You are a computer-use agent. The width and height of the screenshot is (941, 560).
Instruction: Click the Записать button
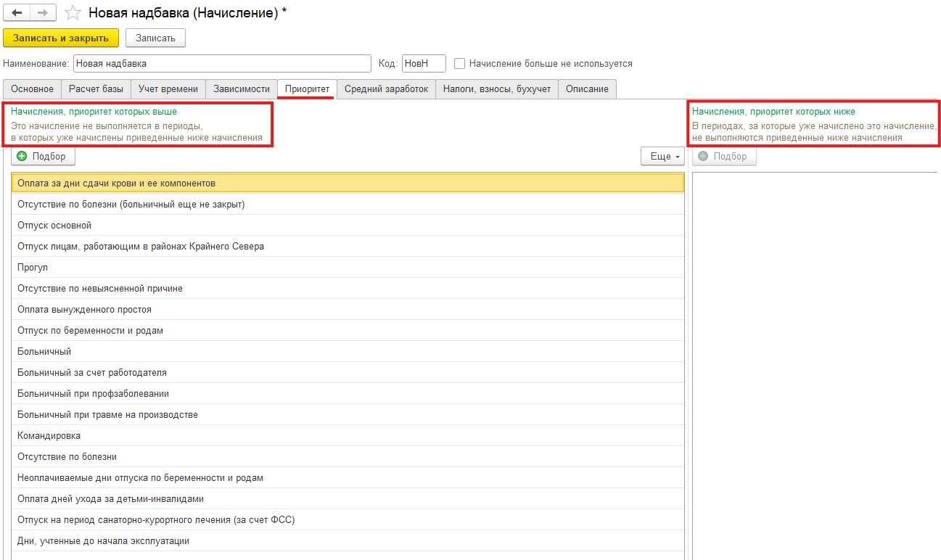tap(155, 38)
